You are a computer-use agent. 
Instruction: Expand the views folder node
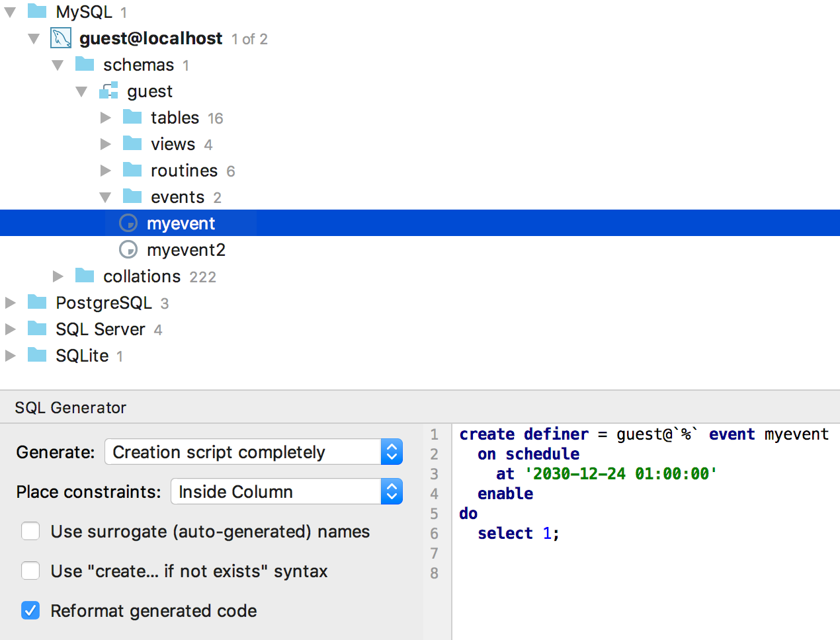[x=106, y=144]
